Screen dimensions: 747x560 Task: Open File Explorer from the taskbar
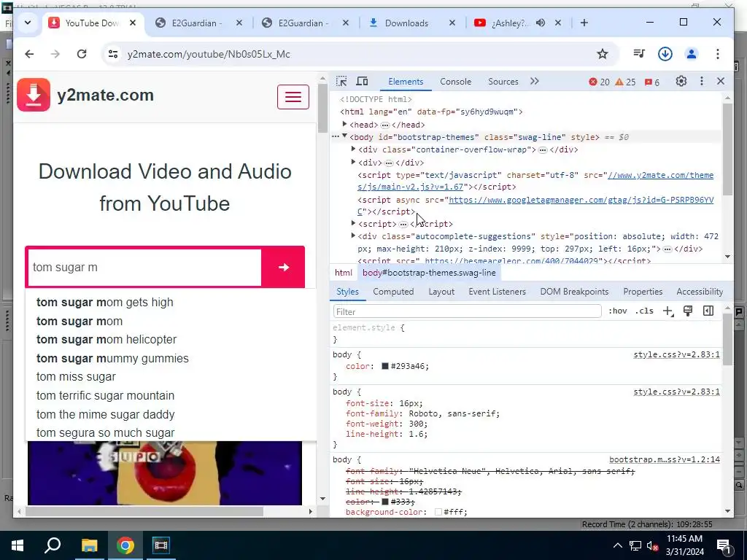(89, 545)
